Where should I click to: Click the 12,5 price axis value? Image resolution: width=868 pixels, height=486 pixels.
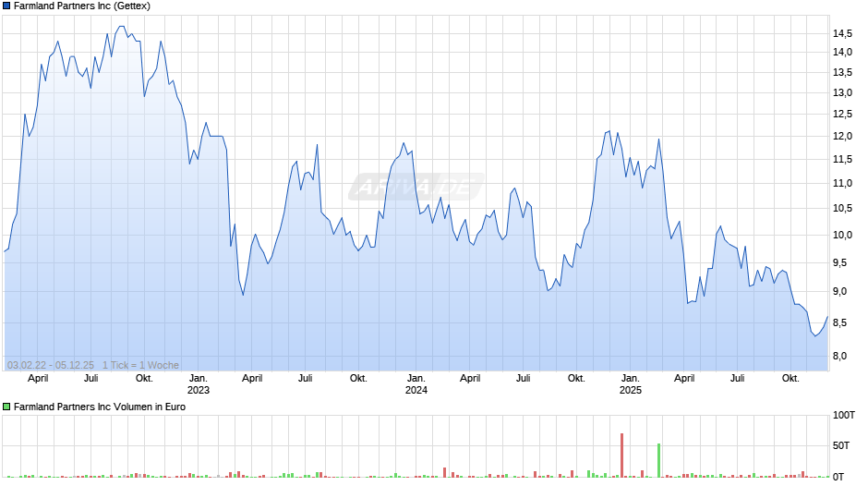point(842,115)
